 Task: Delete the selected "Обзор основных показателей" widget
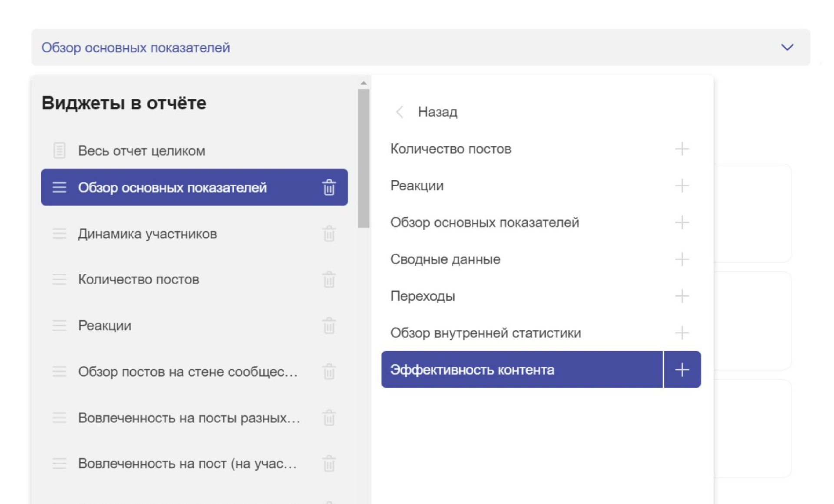pos(329,188)
